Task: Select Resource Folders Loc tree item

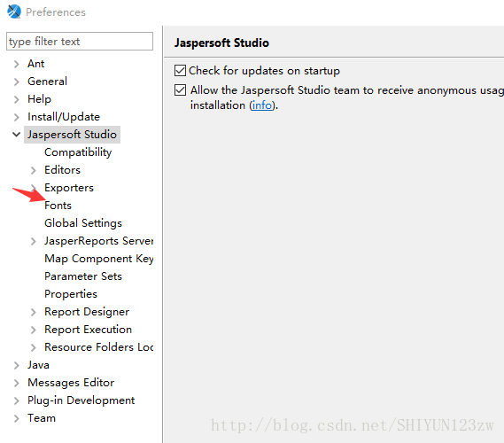Action: (x=98, y=347)
